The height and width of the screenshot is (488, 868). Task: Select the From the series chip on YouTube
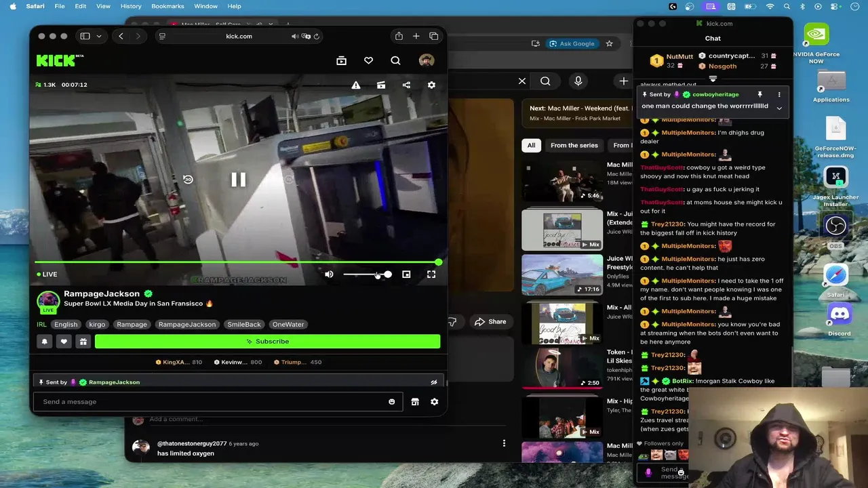tap(574, 145)
